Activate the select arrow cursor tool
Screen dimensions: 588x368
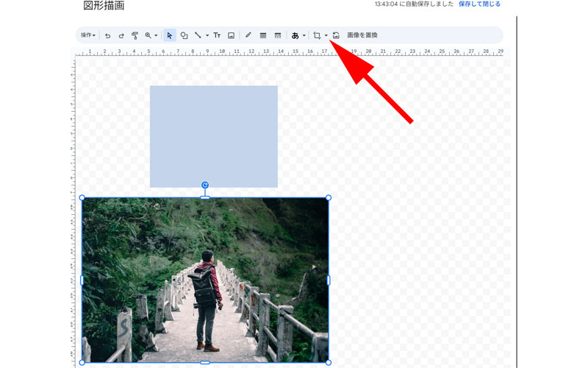click(x=170, y=35)
